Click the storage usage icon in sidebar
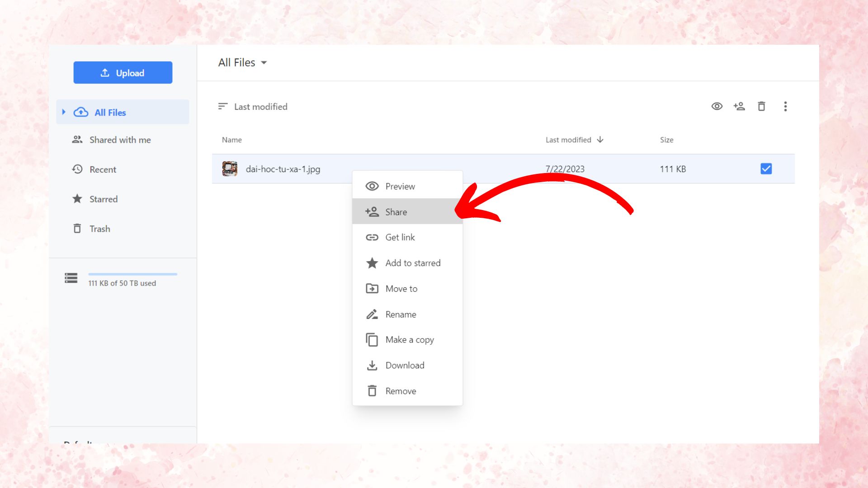The image size is (868, 488). coord(71,278)
